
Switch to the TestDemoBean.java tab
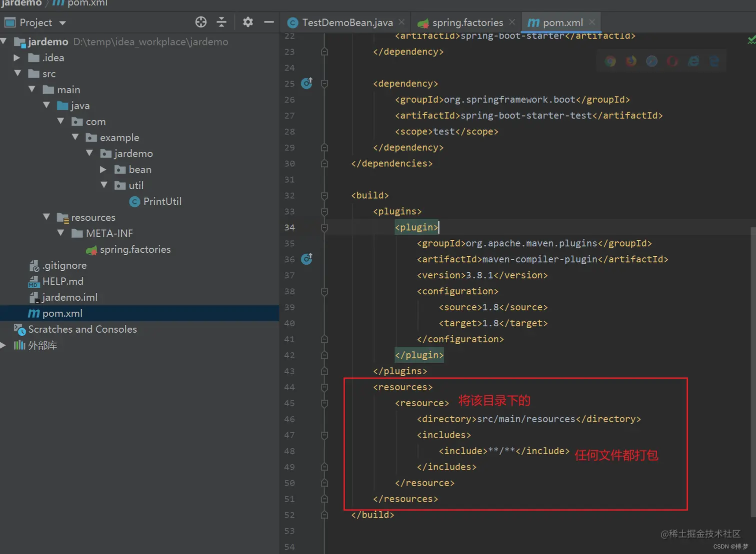tap(347, 22)
